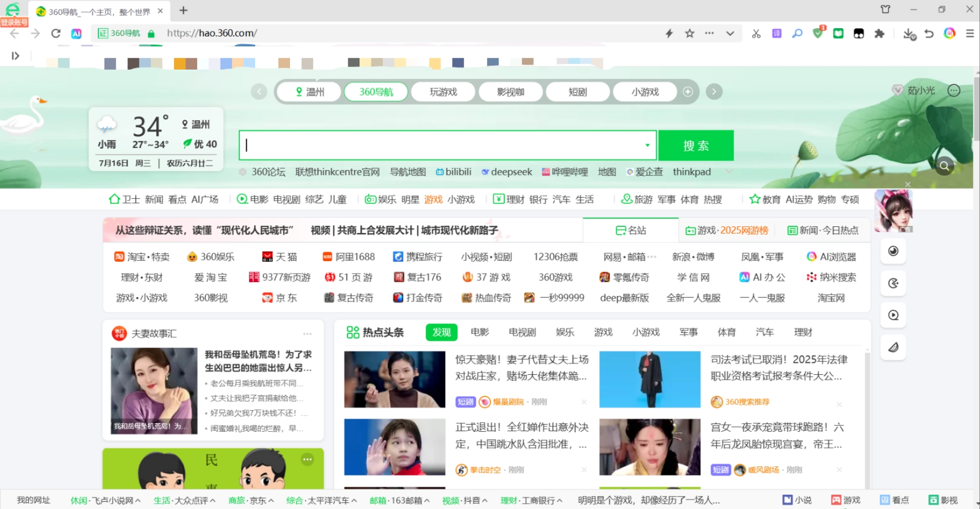Click the watermelon video icon in the right sidebar
Screen dimensions: 980x509
pyautogui.click(x=893, y=347)
